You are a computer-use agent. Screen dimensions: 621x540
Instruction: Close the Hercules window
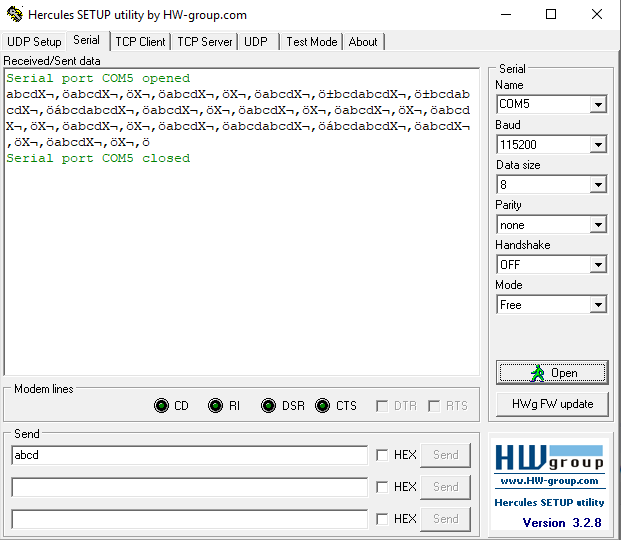point(597,15)
